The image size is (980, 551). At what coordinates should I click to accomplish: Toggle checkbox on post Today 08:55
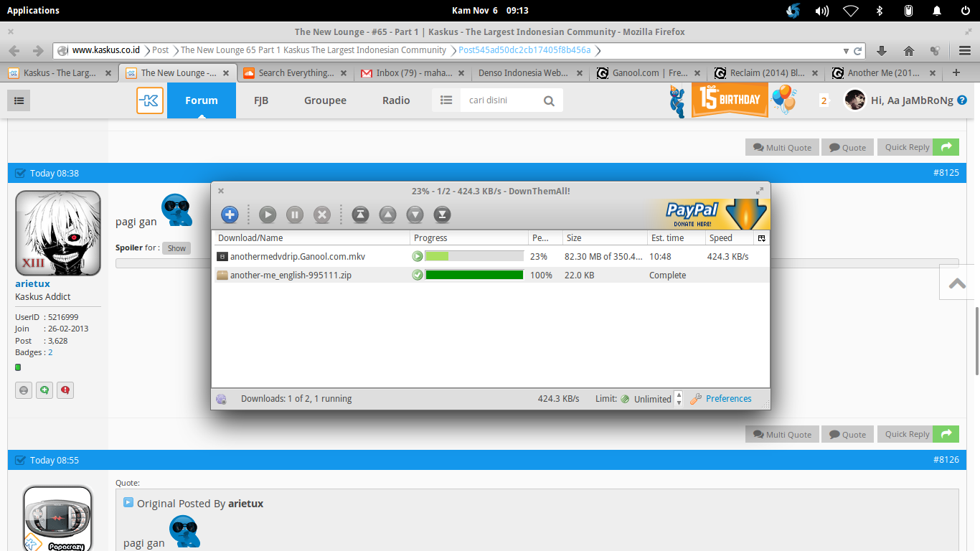tap(20, 460)
